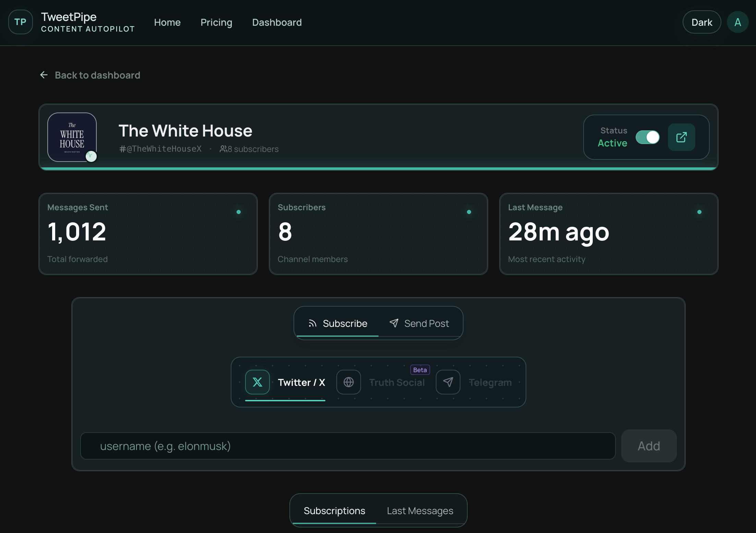The height and width of the screenshot is (533, 756).
Task: Click the subscribers people icon
Action: 223,149
